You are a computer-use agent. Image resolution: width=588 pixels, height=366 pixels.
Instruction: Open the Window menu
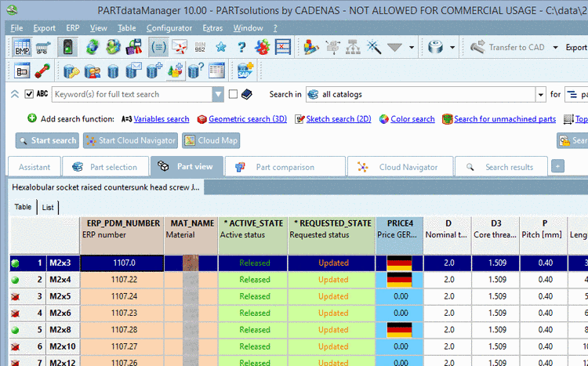[248, 28]
